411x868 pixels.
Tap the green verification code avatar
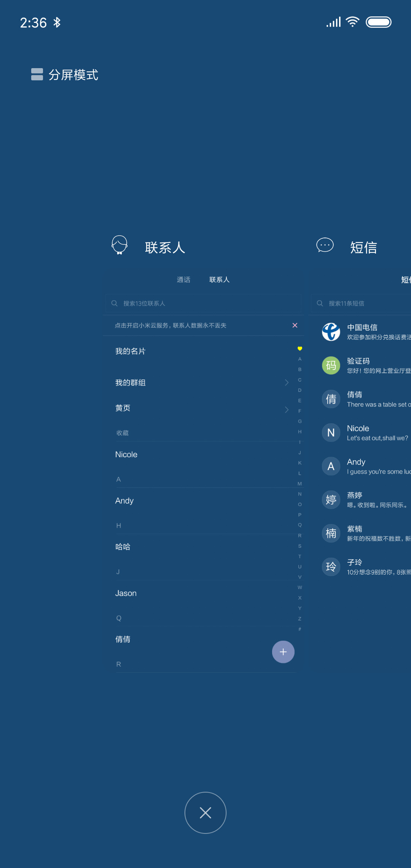tap(331, 365)
